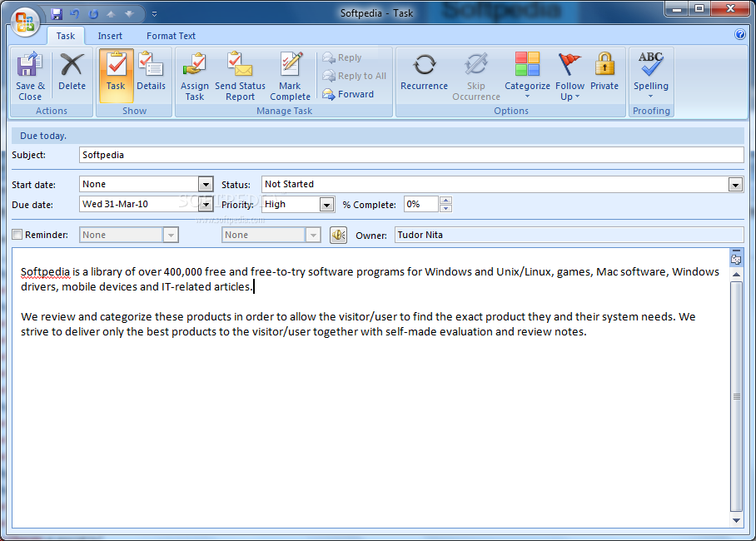Open Reminder date dropdown
756x541 pixels.
[x=171, y=235]
